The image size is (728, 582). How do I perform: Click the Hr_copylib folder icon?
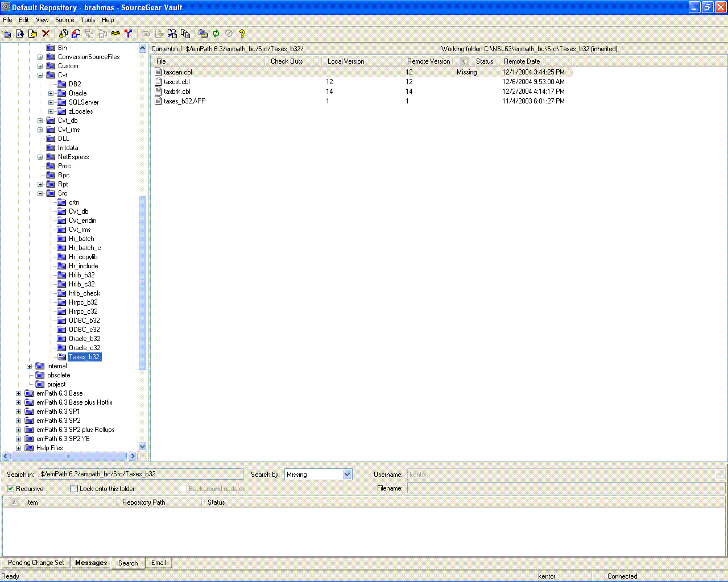point(61,257)
